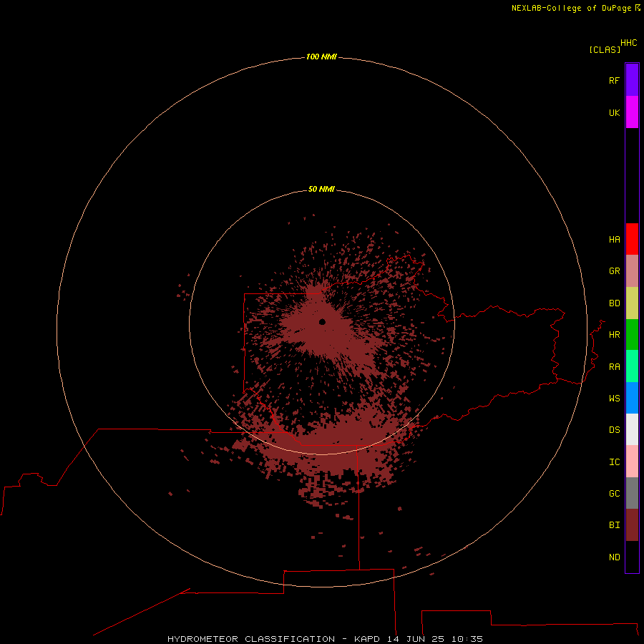The width and height of the screenshot is (644, 644).
Task: Click the "[CLAS]" units label
Action: point(605,49)
